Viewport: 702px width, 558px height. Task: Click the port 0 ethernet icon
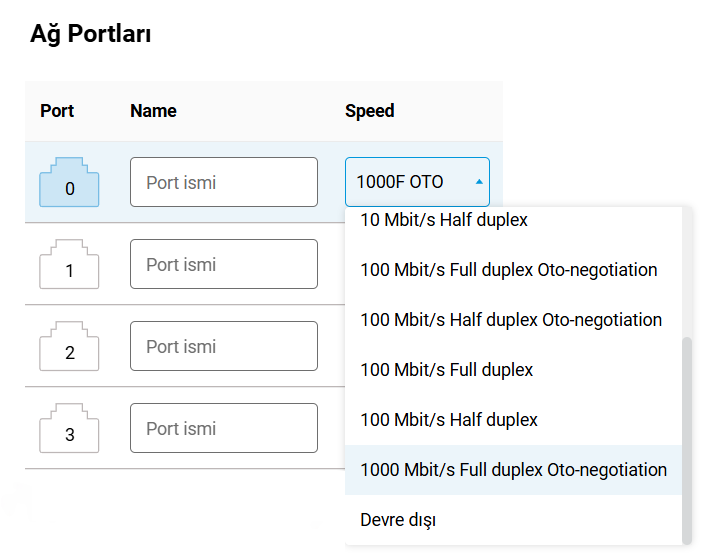(69, 182)
